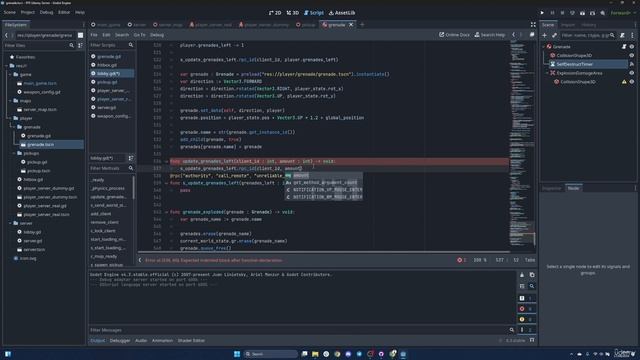
Task: Toggle visibility of ExplosionDamageArea node
Action: pyautogui.click(x=632, y=73)
